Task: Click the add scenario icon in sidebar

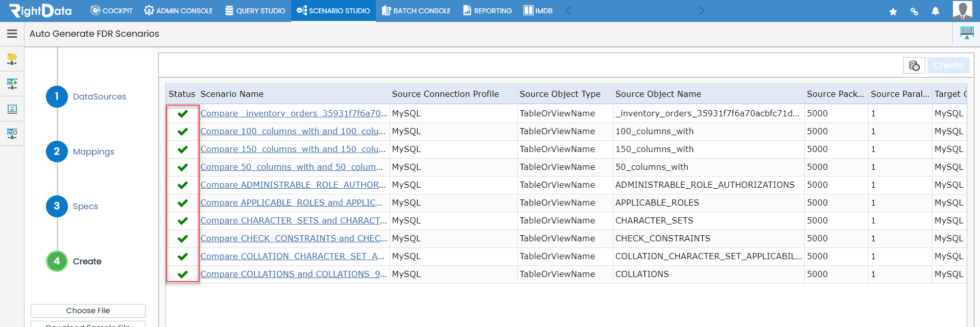Action: 12,84
